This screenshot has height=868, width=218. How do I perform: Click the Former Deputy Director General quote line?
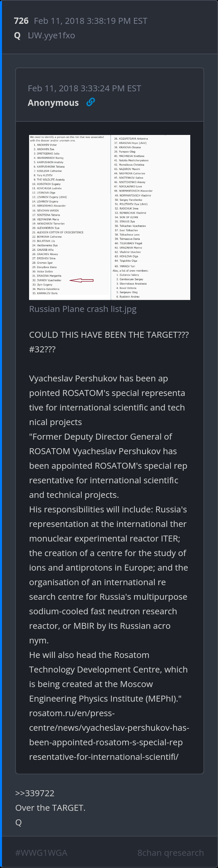click(101, 437)
